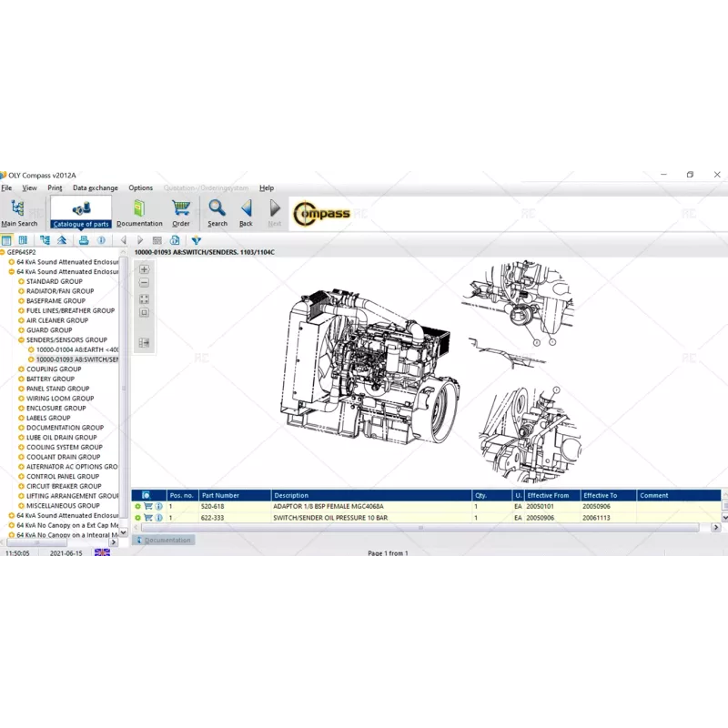Open the Data exchange menu
Viewport: 728px width, 728px height.
pyautogui.click(x=96, y=188)
